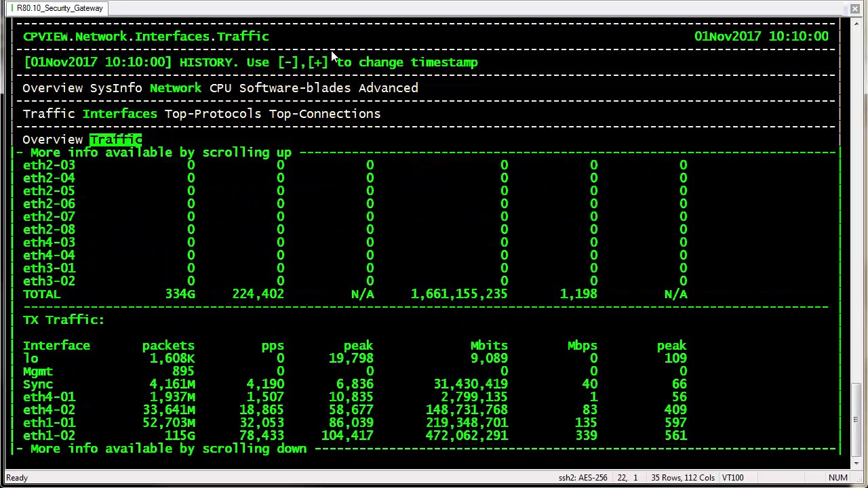Open the Top-Protocols submenu item

pyautogui.click(x=213, y=114)
